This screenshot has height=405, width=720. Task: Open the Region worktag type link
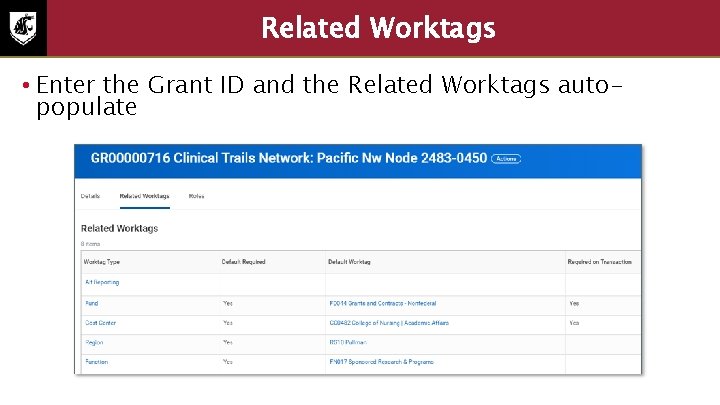94,343
